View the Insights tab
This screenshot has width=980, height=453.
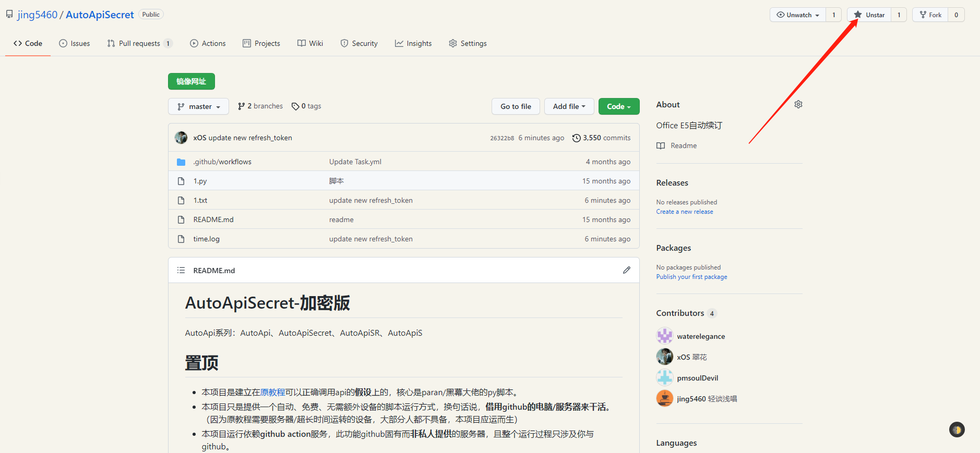coord(413,43)
